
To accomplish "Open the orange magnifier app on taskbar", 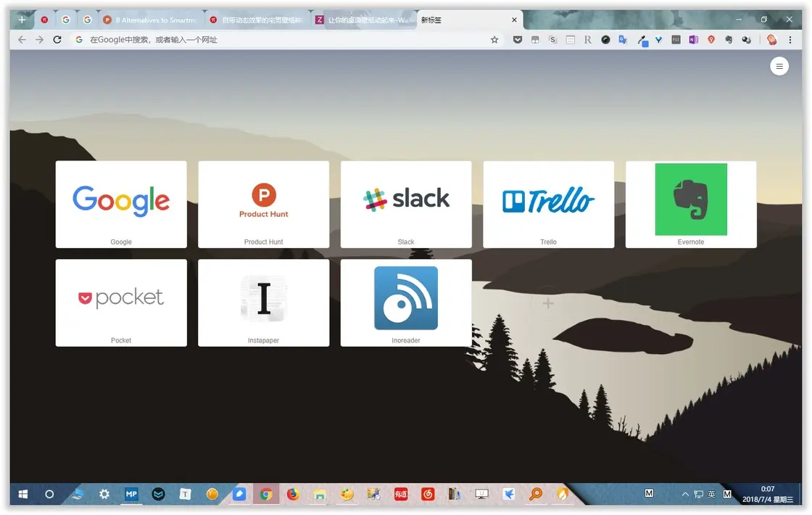I will [536, 494].
